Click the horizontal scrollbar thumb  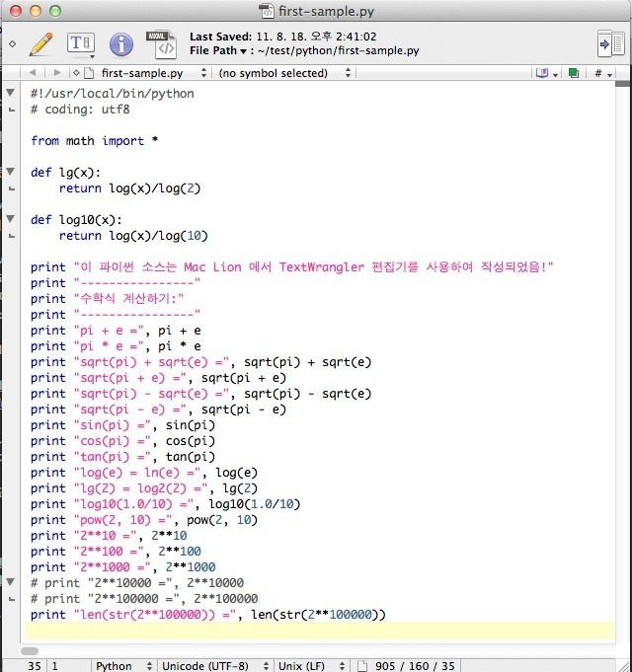(x=30, y=651)
